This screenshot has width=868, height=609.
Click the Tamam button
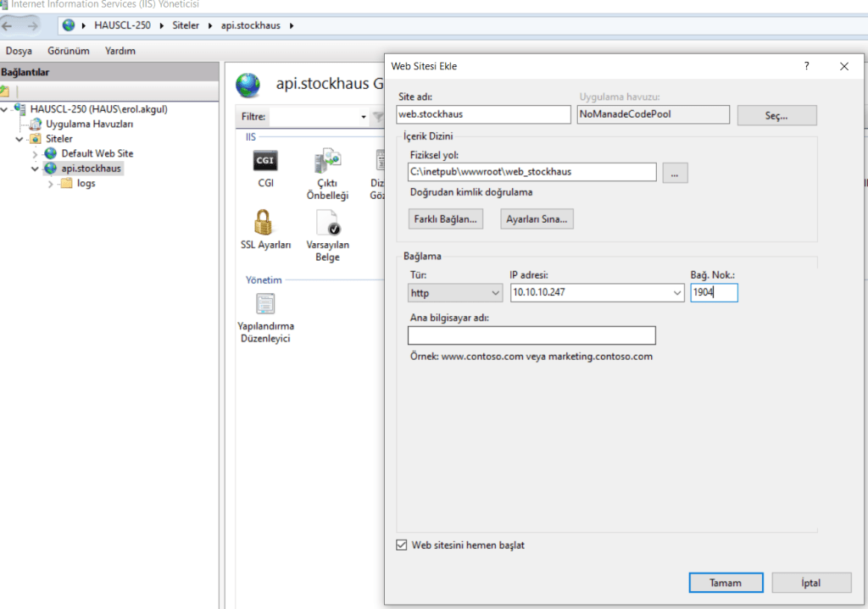tap(726, 583)
